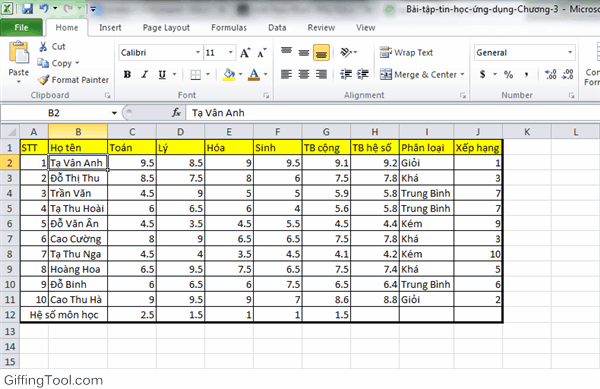
Task: Select the Format Painter brush
Action: click(43, 80)
